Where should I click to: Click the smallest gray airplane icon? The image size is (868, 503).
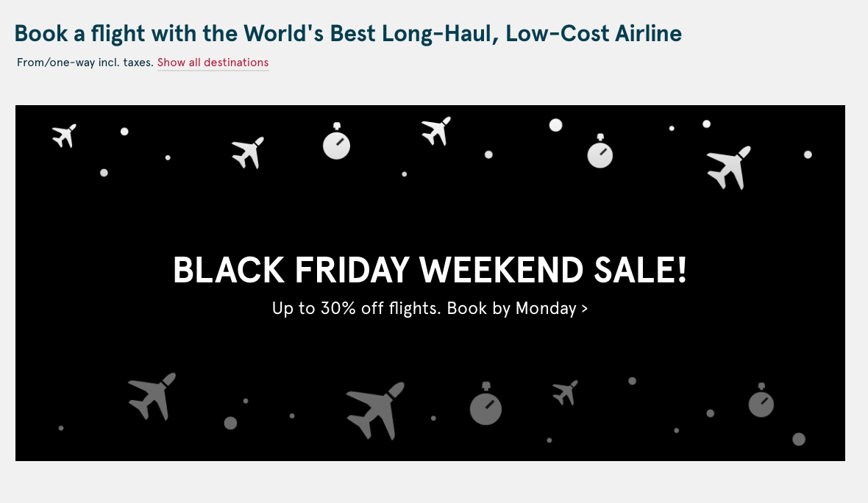click(565, 393)
